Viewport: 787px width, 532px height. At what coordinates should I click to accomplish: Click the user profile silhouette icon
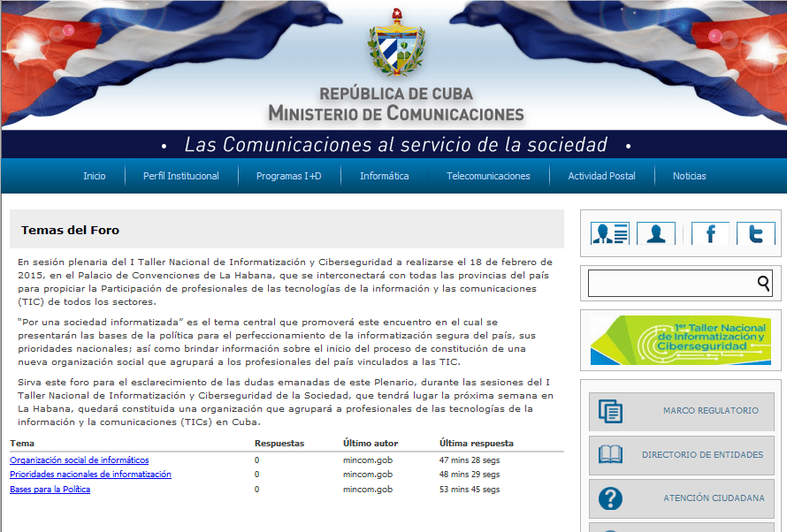(x=655, y=233)
